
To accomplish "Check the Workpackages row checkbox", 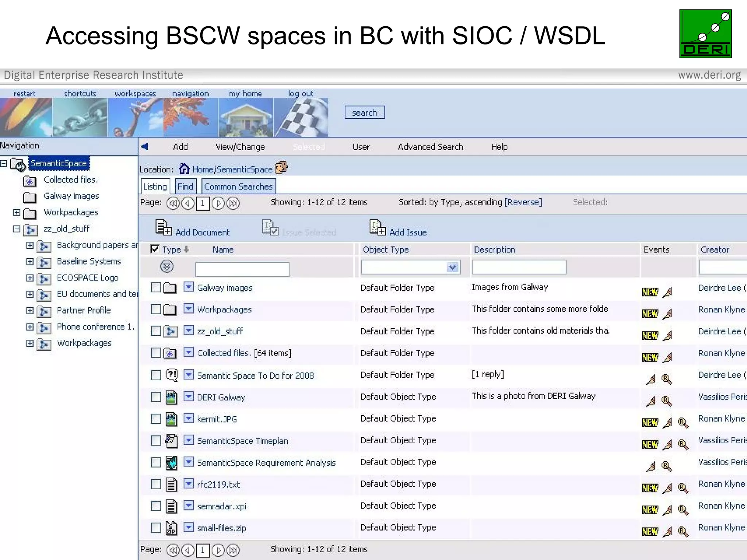I will pos(156,309).
